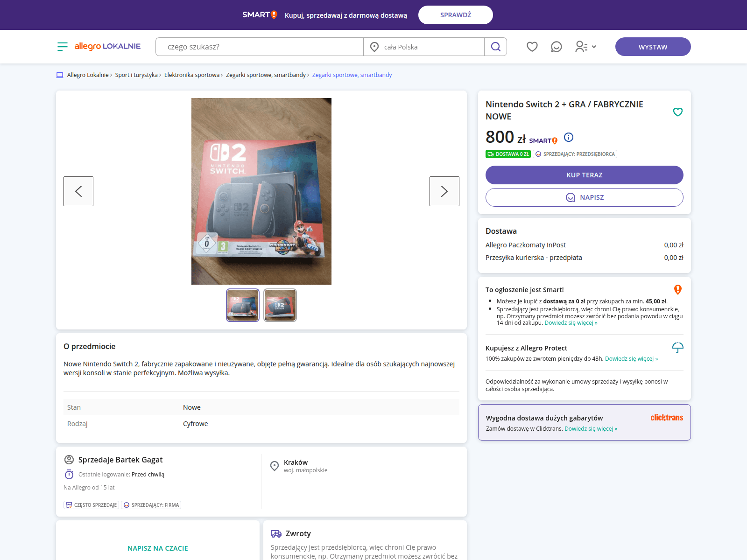The width and height of the screenshot is (747, 560).
Task: Click the NAPISZ button
Action: click(585, 197)
